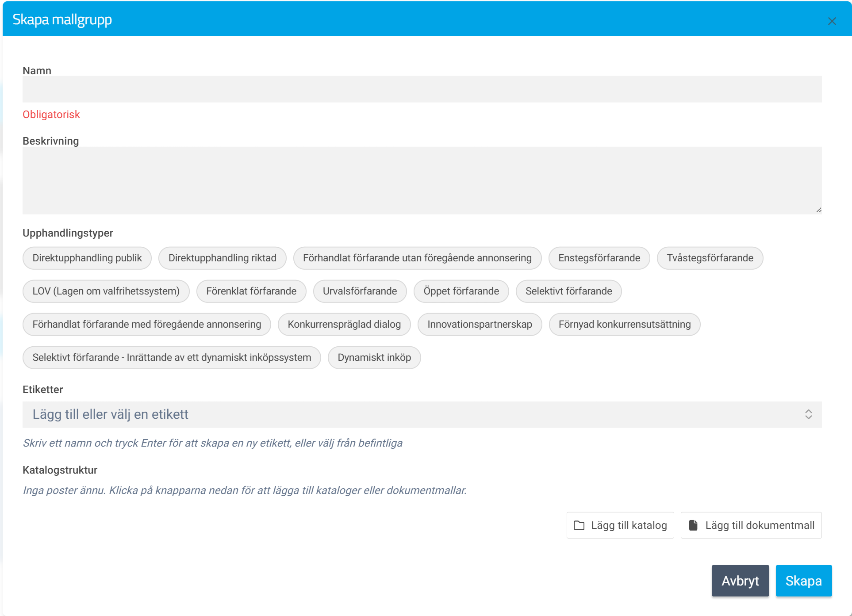Select the Enstegsförfarande chip
This screenshot has width=852, height=616.
pyautogui.click(x=599, y=258)
